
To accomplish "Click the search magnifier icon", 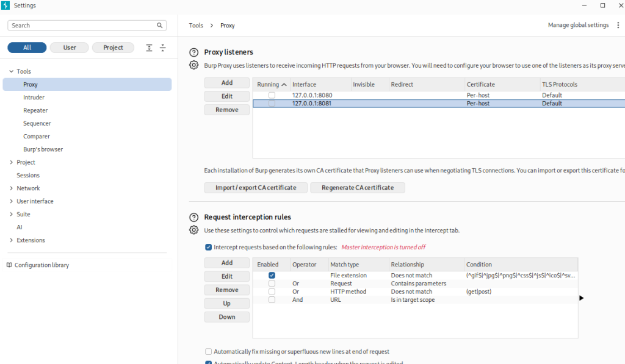I will 159,26.
